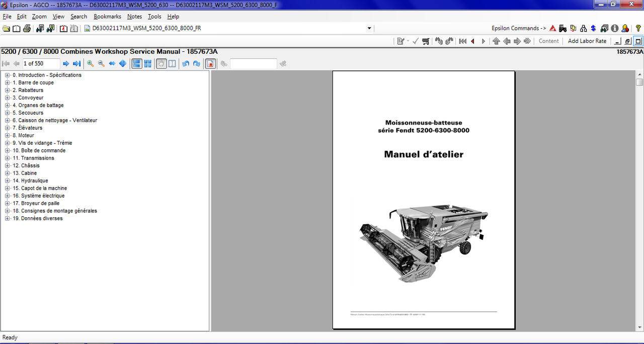Open the Edit menu
Image resolution: width=644 pixels, height=344 pixels.
pyautogui.click(x=22, y=17)
